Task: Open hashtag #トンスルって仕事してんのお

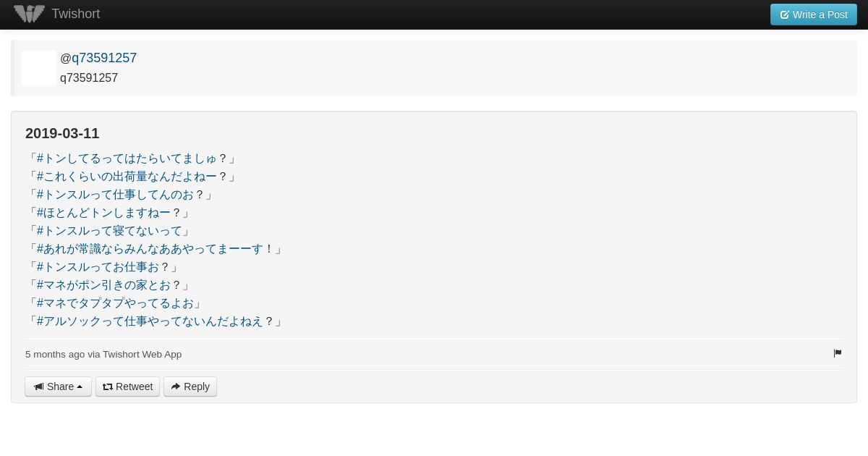Action: click(x=115, y=195)
